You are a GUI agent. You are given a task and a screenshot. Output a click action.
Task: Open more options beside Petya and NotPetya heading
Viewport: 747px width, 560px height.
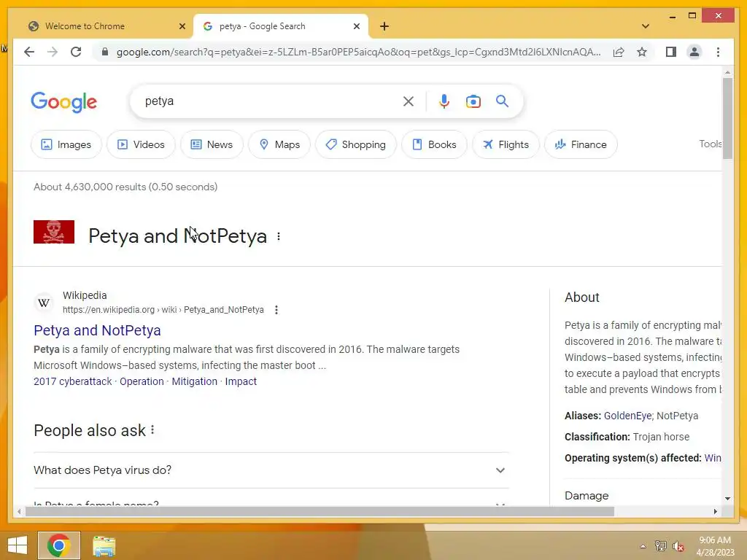click(x=279, y=236)
